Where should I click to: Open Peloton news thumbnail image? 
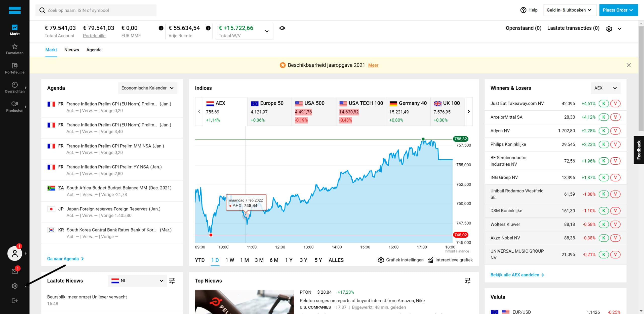(244, 302)
